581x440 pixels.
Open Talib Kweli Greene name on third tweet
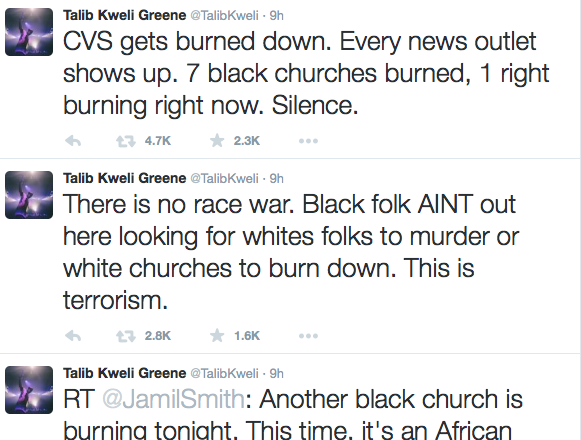124,373
